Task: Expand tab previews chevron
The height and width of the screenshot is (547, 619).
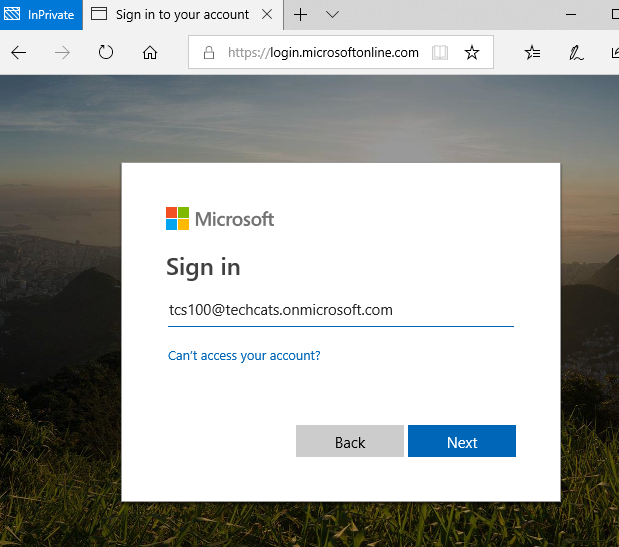Action: pos(332,15)
